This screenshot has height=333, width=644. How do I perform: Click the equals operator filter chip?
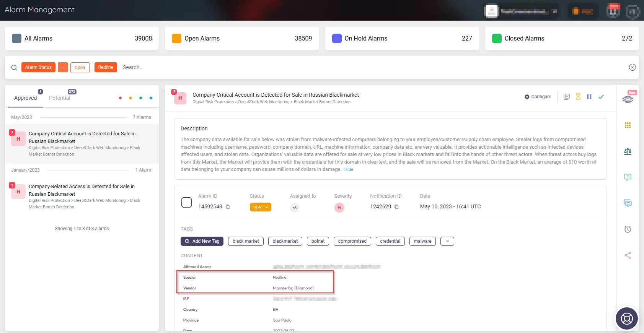[x=63, y=67]
